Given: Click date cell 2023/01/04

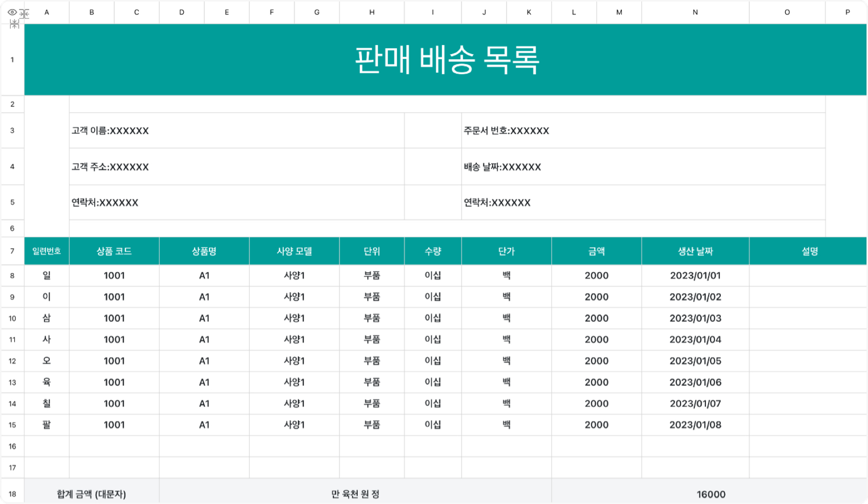Looking at the screenshot, I should [x=695, y=339].
